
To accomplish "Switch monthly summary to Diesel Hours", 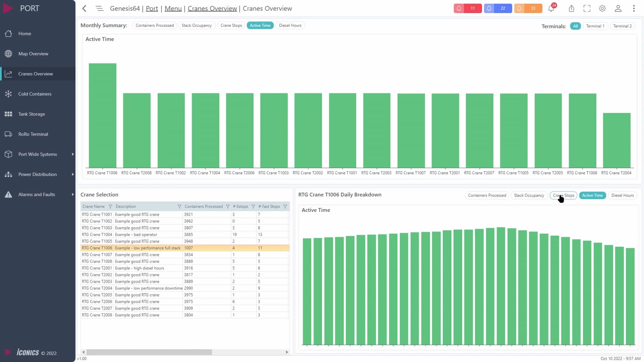I will pos(290,25).
